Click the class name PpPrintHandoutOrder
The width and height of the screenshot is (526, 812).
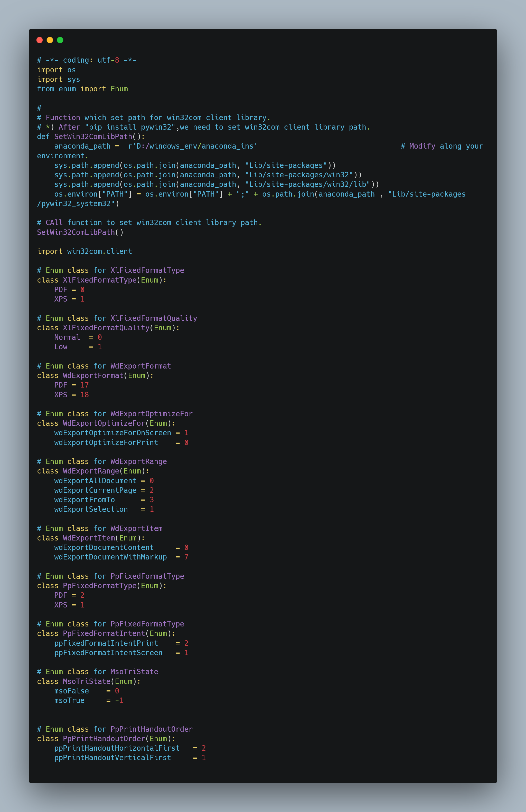pos(104,738)
